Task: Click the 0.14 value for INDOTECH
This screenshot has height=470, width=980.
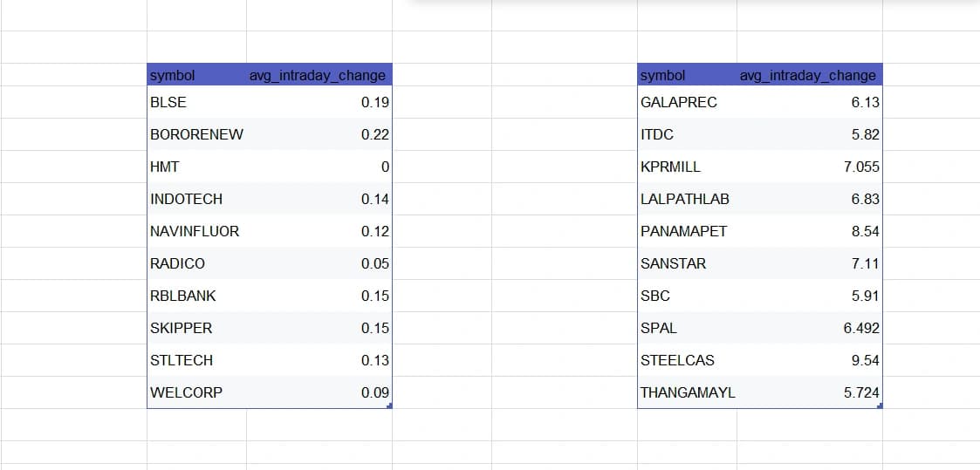Action: pos(319,199)
